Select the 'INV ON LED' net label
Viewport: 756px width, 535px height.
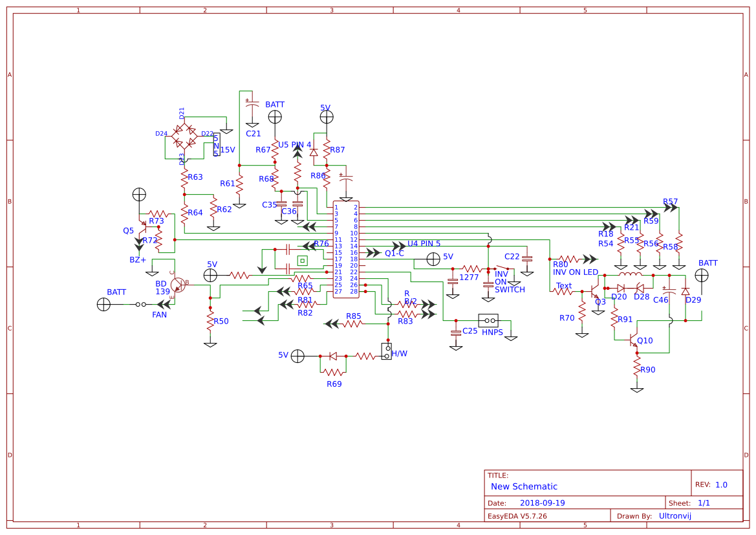(576, 272)
